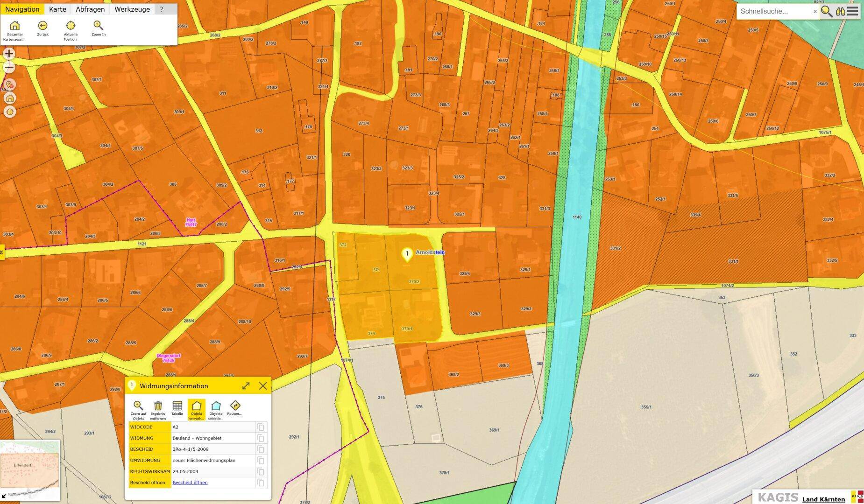This screenshot has height=504, width=864.
Task: Expand the collapsed left side panel handle
Action: 2,252
